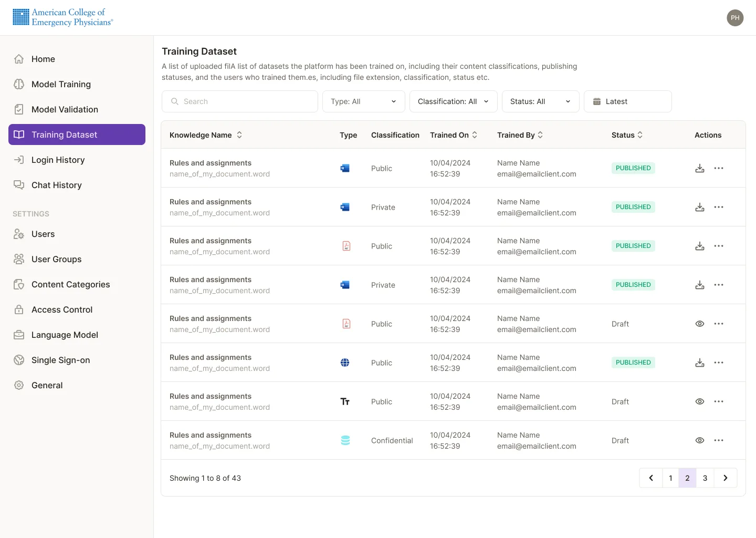Go to page 1 in pagination

670,478
